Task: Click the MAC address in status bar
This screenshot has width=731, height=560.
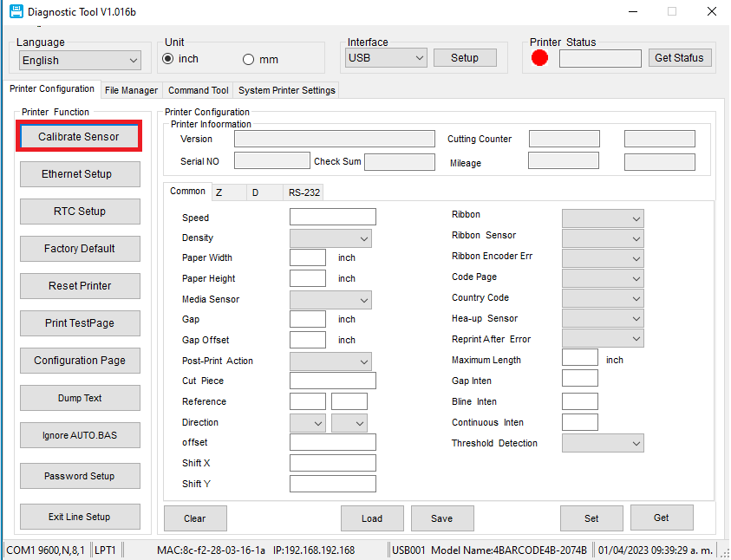Action: click(211, 550)
